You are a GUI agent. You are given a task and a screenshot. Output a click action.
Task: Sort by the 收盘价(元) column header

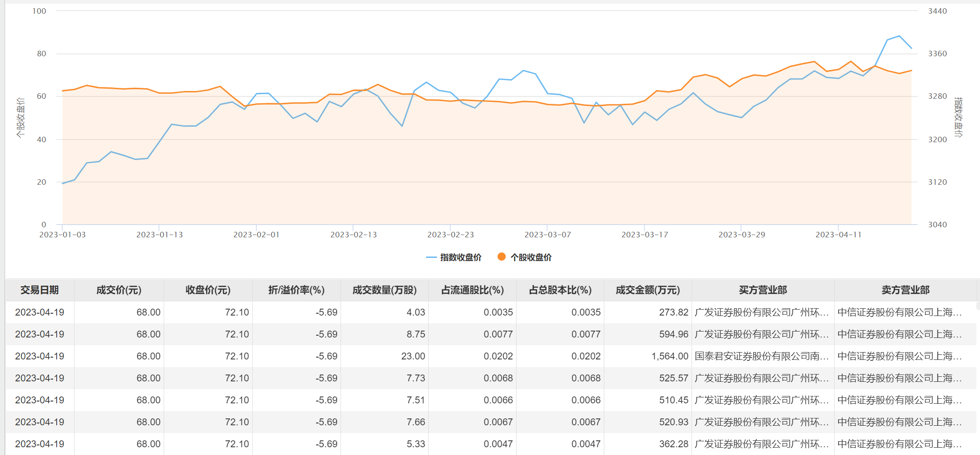[208, 290]
